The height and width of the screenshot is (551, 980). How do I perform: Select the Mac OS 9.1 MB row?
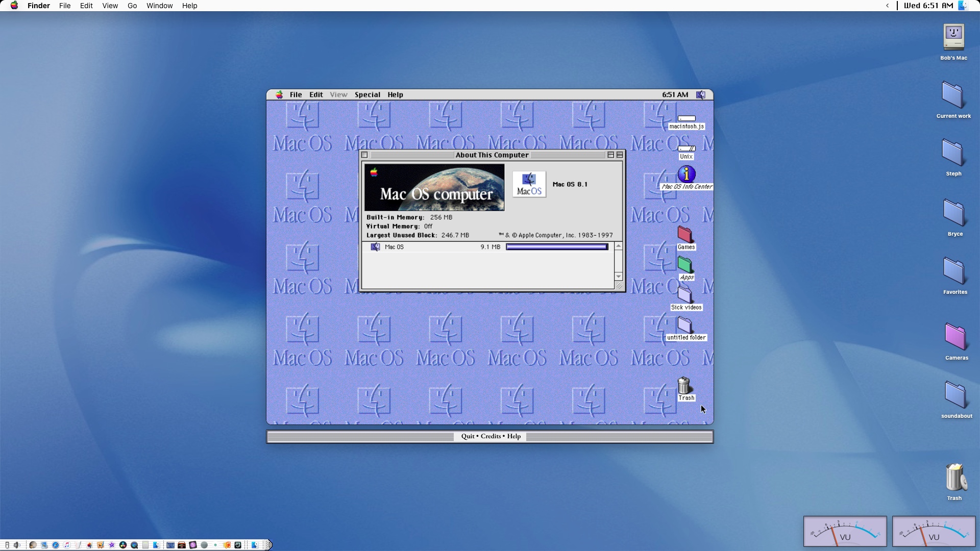pyautogui.click(x=488, y=247)
